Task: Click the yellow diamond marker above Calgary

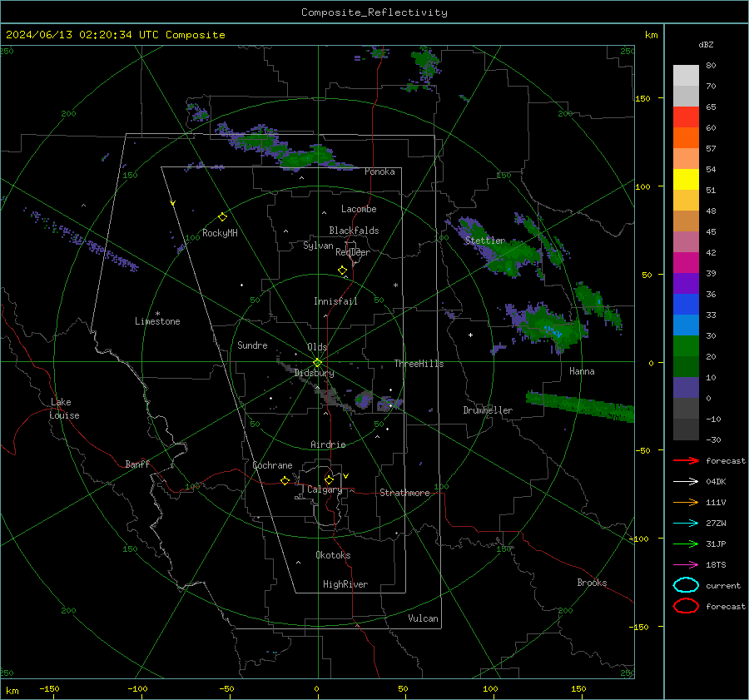Action: click(329, 479)
